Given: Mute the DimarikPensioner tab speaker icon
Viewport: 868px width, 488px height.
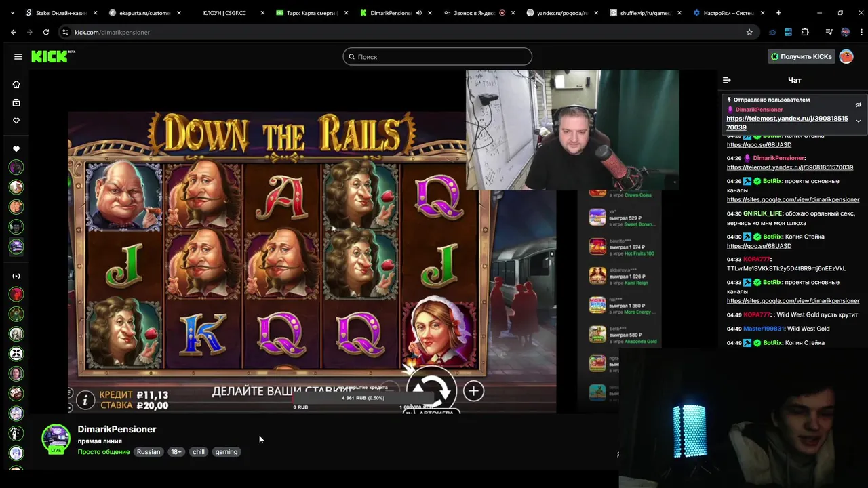Looking at the screenshot, I should (418, 12).
